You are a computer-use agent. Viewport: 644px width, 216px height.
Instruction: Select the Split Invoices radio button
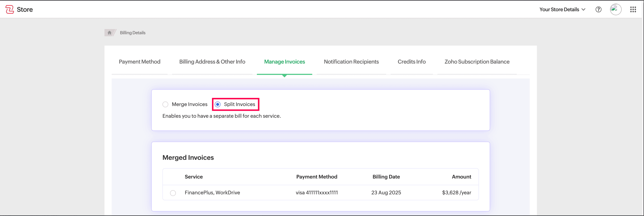coord(218,104)
